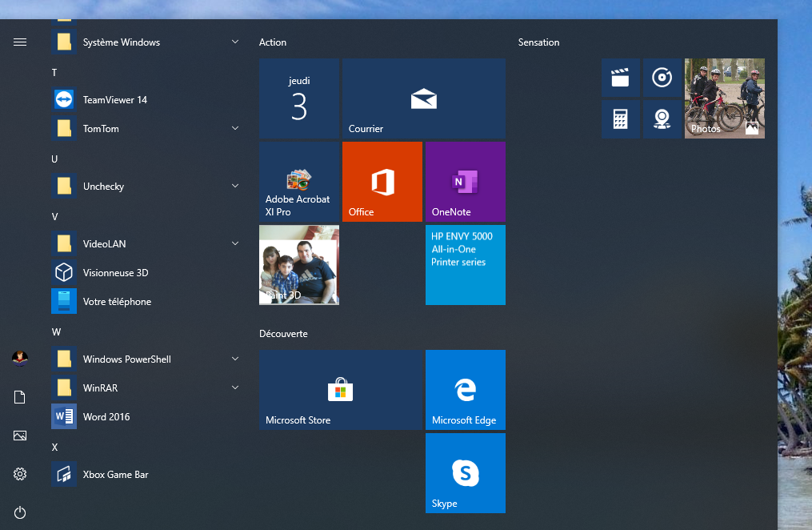The image size is (812, 530).
Task: Open the Groove Music disc tile
Action: (662, 78)
